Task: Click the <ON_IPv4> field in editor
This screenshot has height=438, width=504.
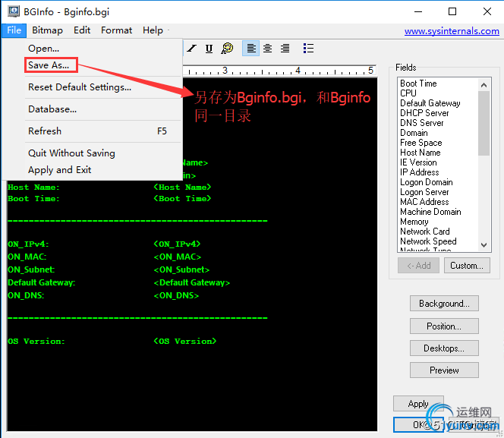Action: click(177, 244)
